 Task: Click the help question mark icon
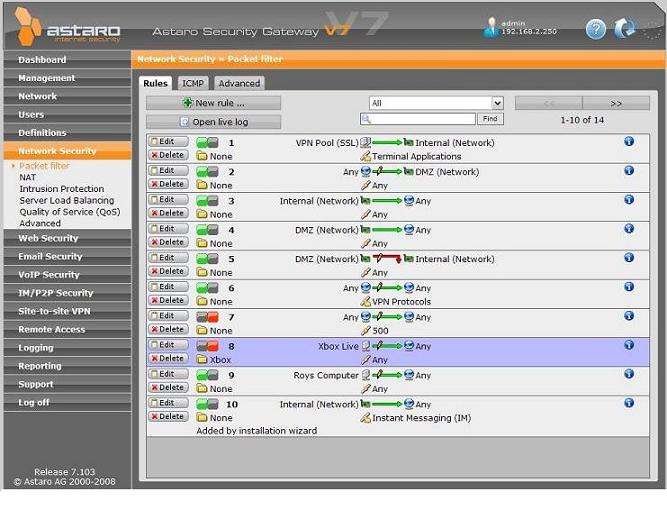(596, 29)
